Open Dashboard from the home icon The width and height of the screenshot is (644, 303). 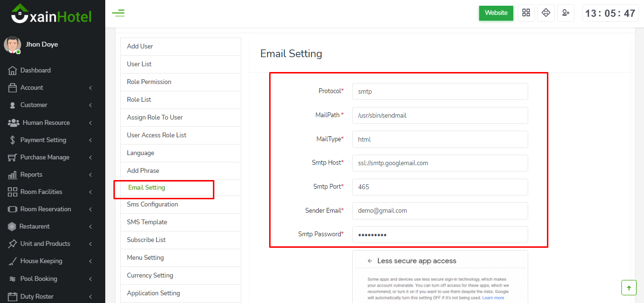coord(12,71)
